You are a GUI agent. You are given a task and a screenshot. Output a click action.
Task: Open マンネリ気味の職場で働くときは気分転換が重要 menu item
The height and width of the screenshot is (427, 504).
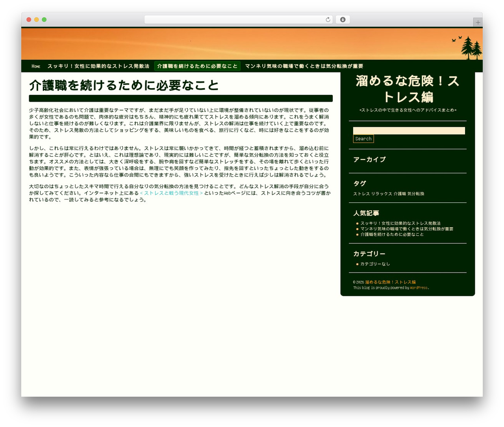click(304, 66)
